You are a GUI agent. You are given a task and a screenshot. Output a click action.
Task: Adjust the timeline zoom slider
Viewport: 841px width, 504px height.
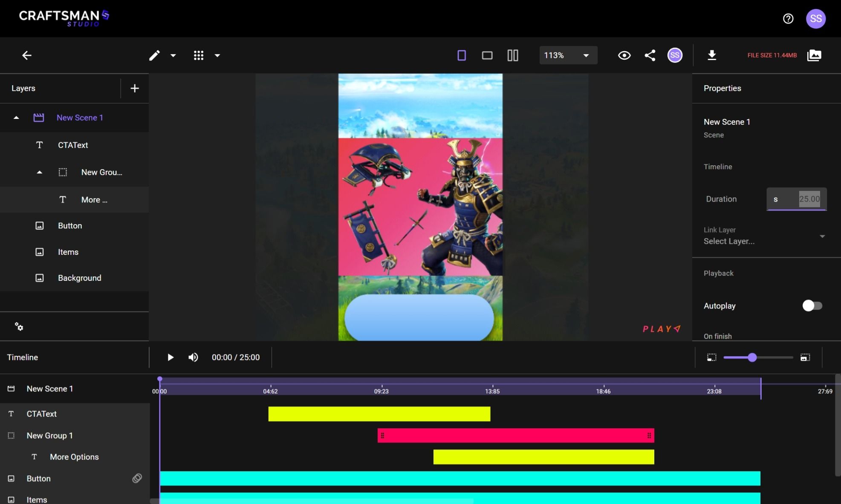tap(752, 357)
